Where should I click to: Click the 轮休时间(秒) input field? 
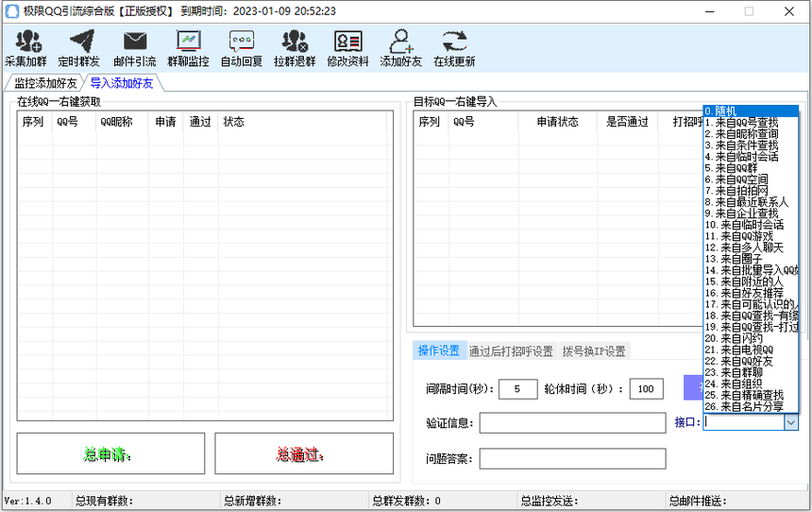pos(646,388)
